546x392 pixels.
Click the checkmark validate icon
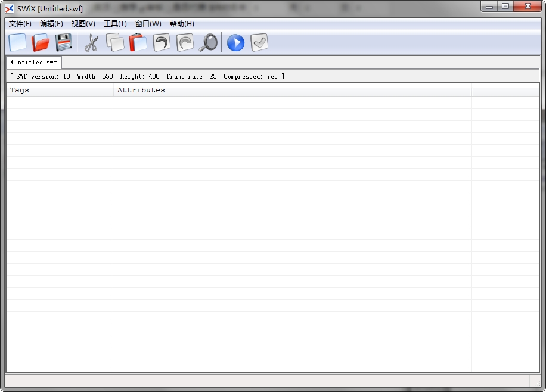(259, 42)
